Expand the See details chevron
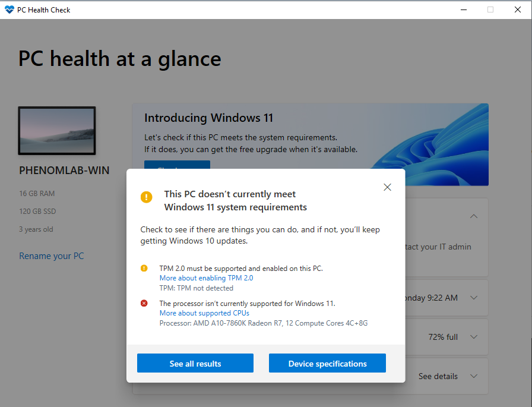This screenshot has height=407, width=532. [x=474, y=376]
